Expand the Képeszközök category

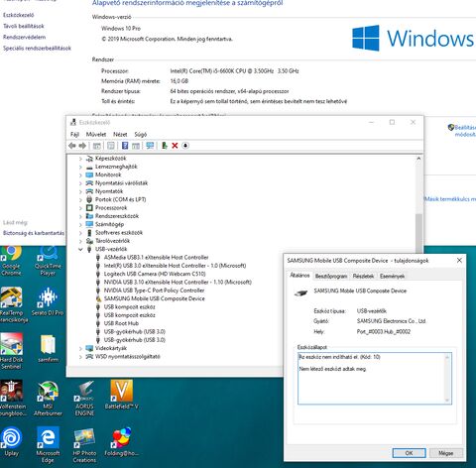pos(80,159)
